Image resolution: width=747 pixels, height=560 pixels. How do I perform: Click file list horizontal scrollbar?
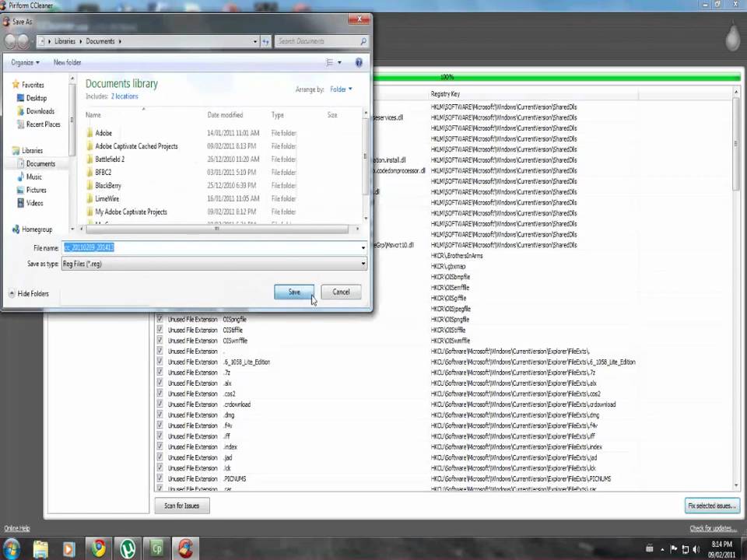tap(217, 229)
